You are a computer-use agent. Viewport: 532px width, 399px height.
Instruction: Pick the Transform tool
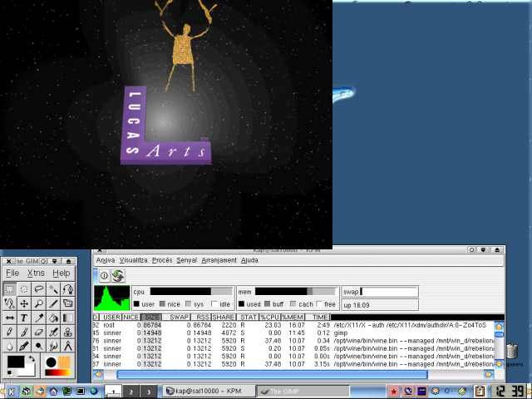[x=68, y=303]
